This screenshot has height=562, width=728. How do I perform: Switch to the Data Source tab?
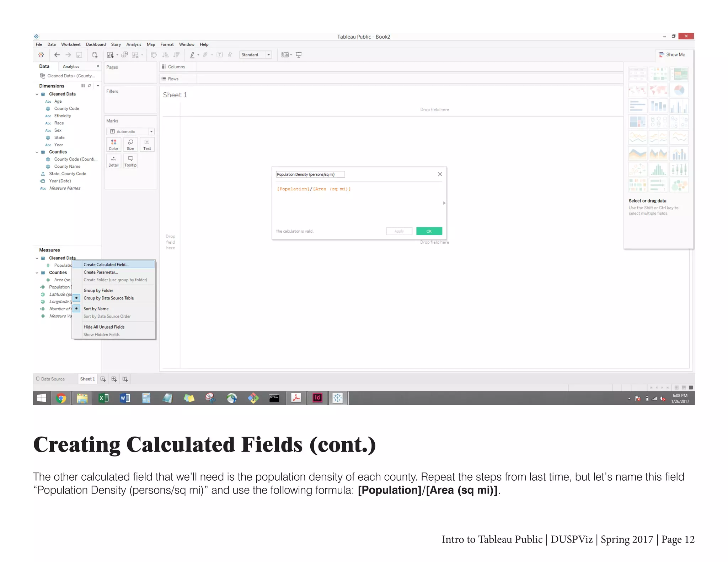coord(50,379)
